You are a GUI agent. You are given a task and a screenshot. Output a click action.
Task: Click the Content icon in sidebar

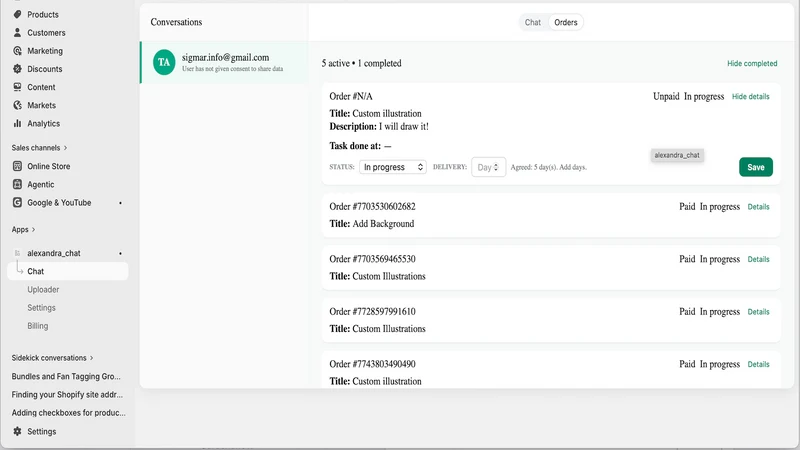tap(17, 87)
